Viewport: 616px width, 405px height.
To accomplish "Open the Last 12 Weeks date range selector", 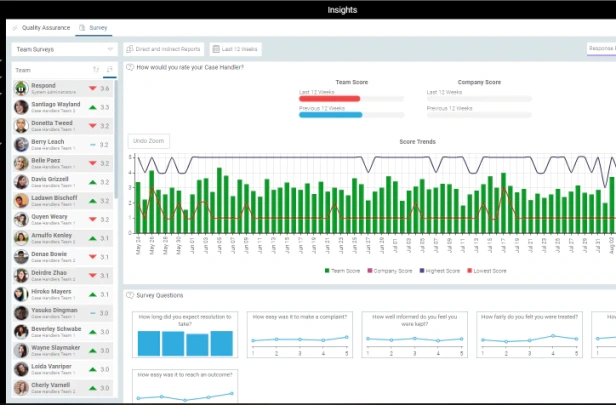I will (x=235, y=49).
